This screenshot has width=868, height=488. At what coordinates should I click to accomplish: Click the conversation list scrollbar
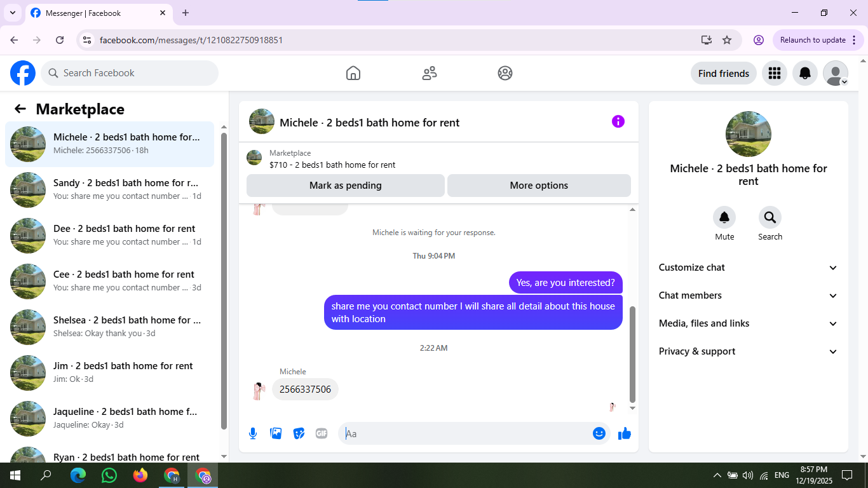(224, 281)
